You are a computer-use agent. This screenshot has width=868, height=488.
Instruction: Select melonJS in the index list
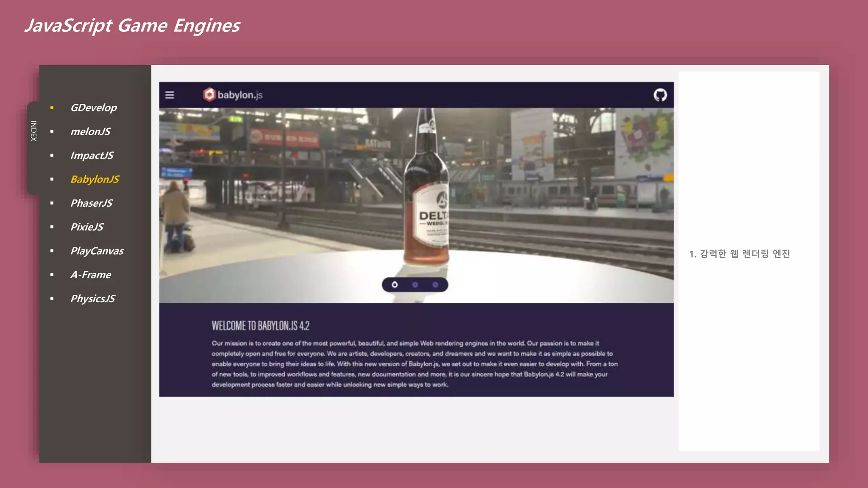coord(90,131)
